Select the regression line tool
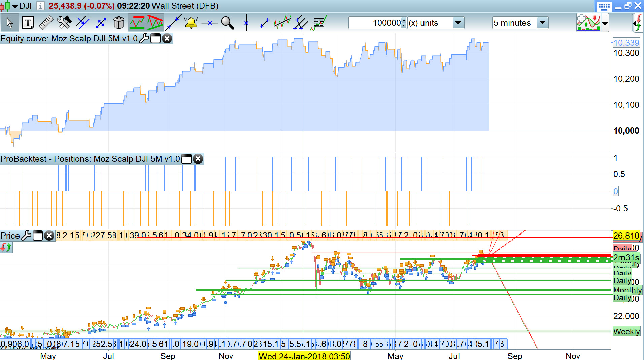The width and height of the screenshot is (644, 360). coord(282,23)
